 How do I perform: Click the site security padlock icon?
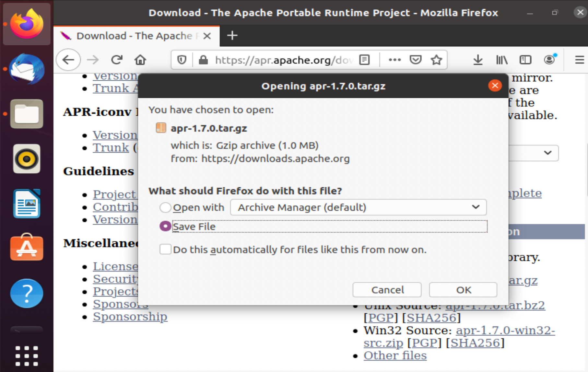tap(203, 60)
